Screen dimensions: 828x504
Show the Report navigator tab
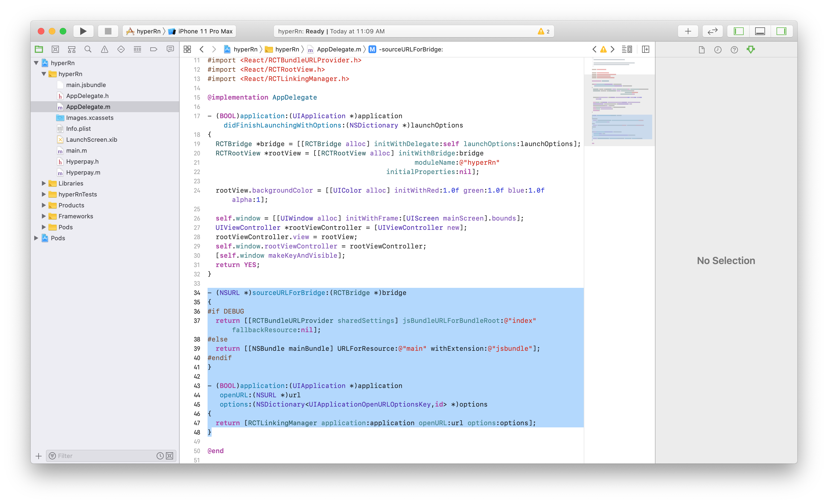(x=170, y=49)
